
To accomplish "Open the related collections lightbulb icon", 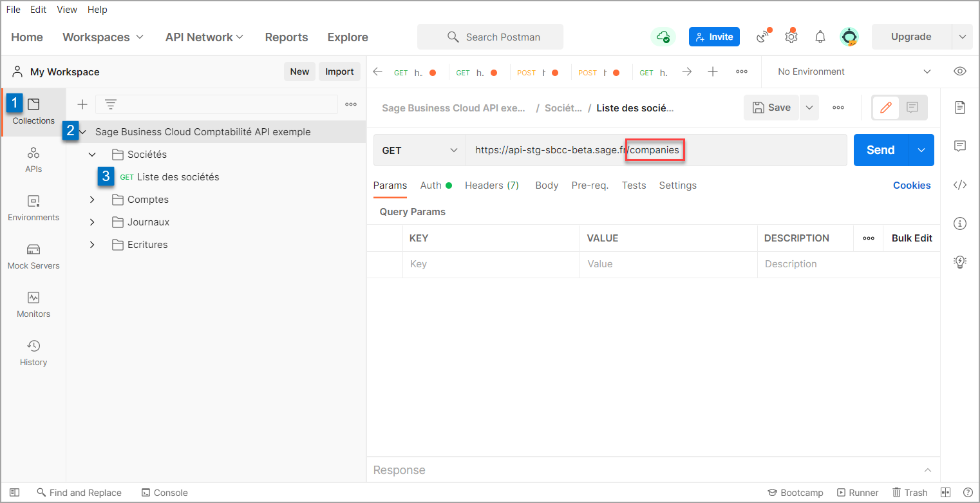I will point(960,261).
